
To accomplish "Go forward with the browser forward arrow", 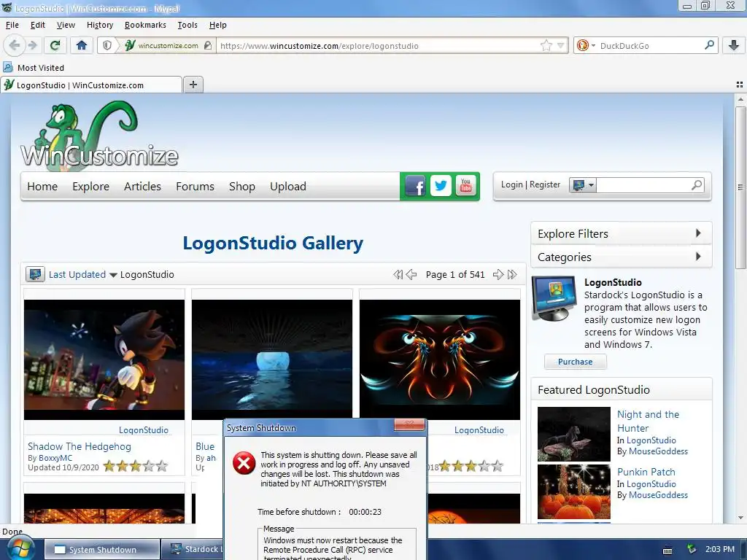I will coord(32,45).
